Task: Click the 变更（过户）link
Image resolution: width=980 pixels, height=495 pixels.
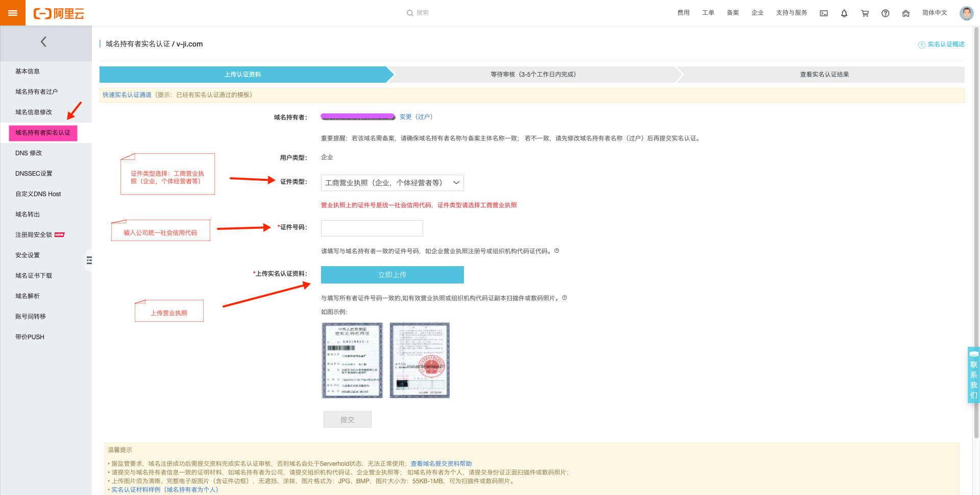Action: 416,117
